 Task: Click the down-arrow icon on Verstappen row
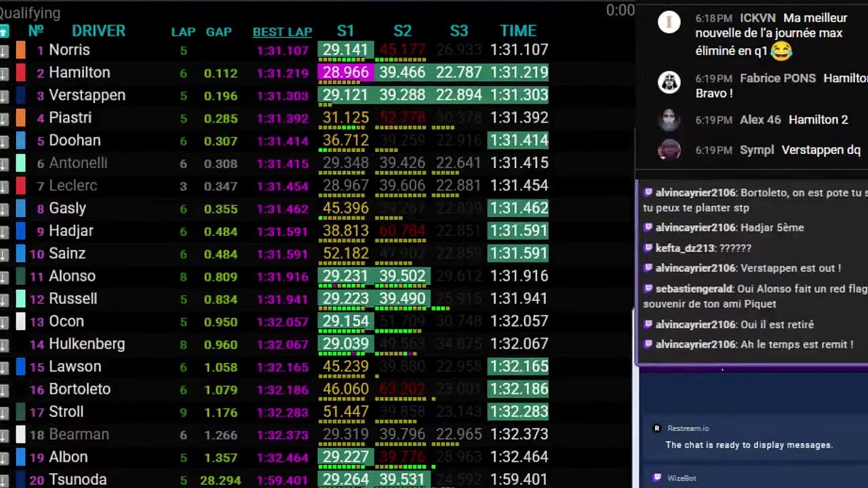pyautogui.click(x=3, y=96)
